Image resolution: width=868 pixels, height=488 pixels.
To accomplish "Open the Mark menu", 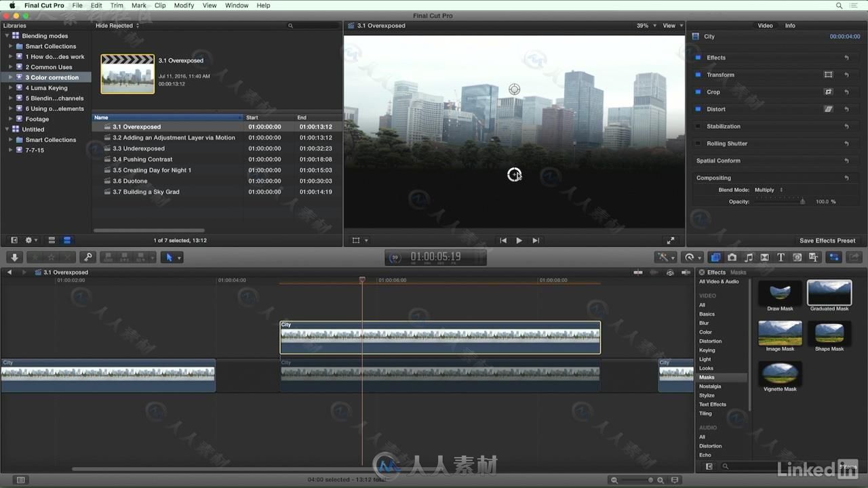I will (139, 5).
